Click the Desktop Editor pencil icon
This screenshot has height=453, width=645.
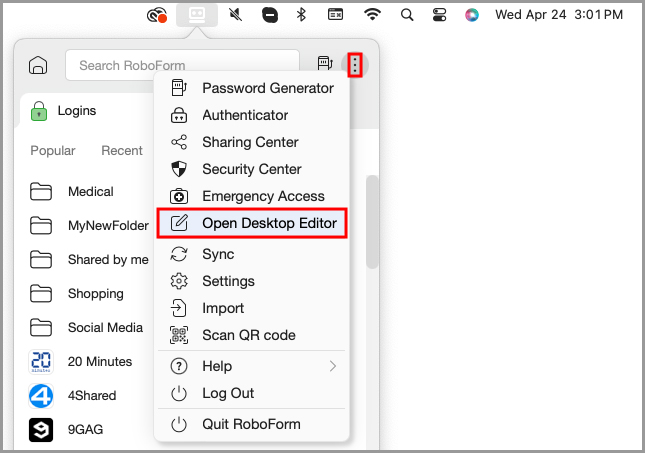pos(179,223)
